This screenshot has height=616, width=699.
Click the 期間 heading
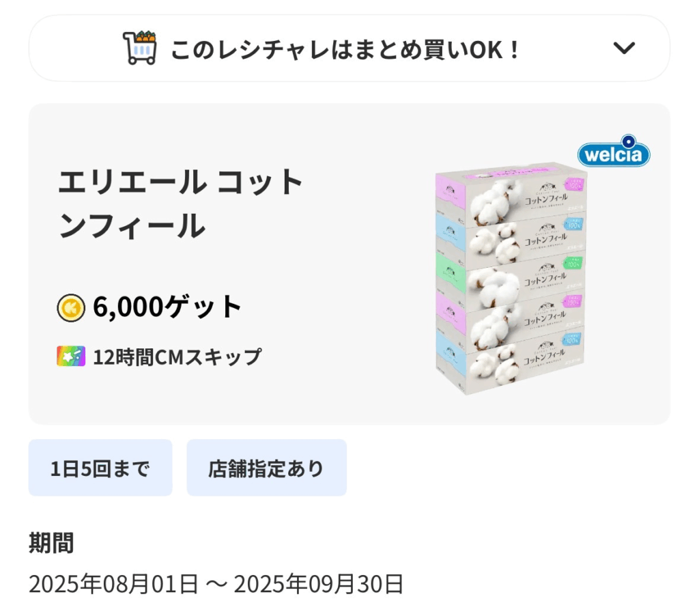pyautogui.click(x=51, y=544)
